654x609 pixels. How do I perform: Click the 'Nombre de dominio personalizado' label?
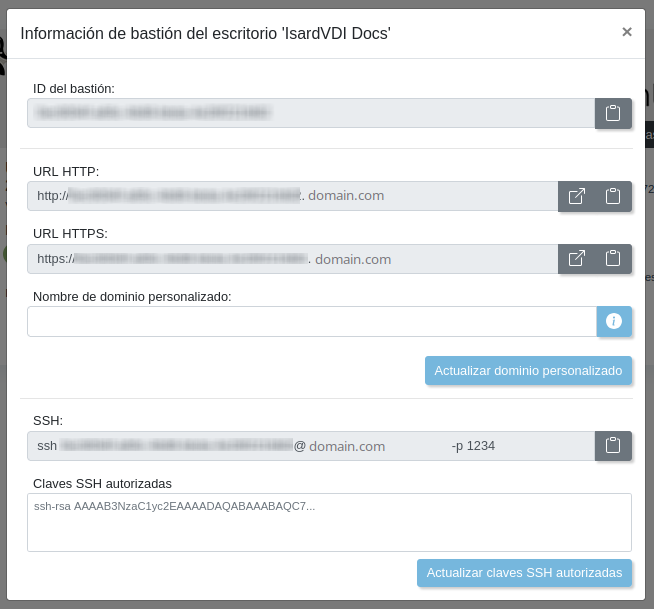click(x=132, y=296)
